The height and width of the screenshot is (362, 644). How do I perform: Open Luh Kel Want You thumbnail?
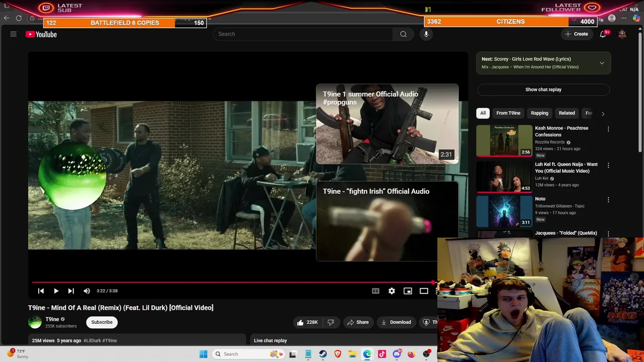(504, 176)
